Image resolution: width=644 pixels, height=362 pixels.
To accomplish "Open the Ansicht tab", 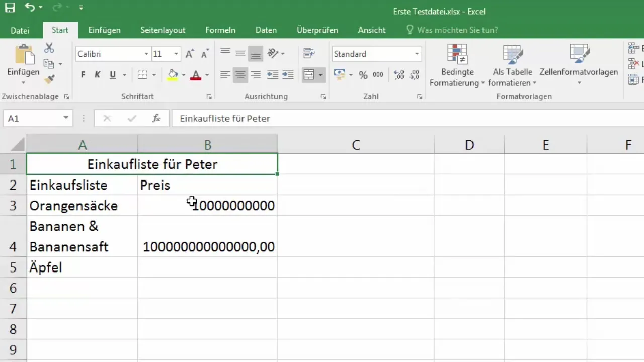I will (x=372, y=30).
